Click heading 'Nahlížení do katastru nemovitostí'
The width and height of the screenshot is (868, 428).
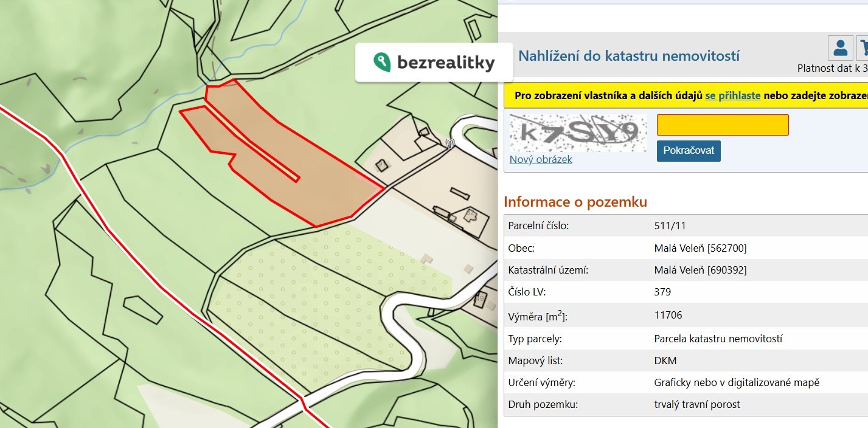pyautogui.click(x=629, y=57)
